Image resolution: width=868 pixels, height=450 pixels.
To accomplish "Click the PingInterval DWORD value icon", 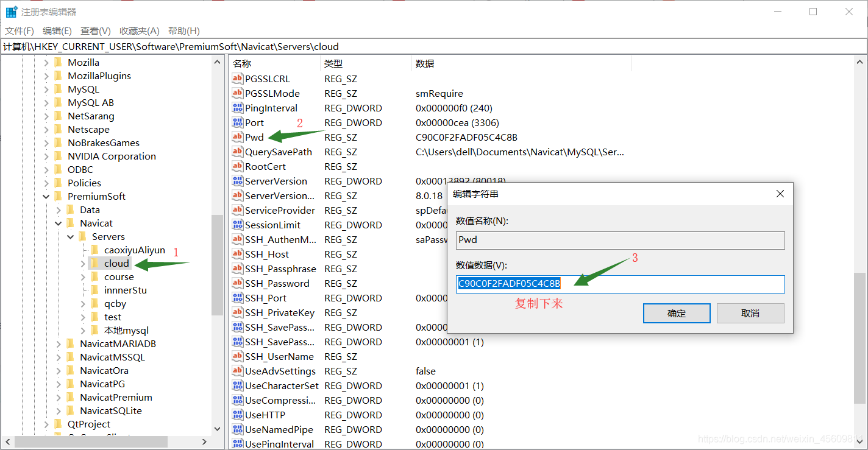I will point(238,108).
